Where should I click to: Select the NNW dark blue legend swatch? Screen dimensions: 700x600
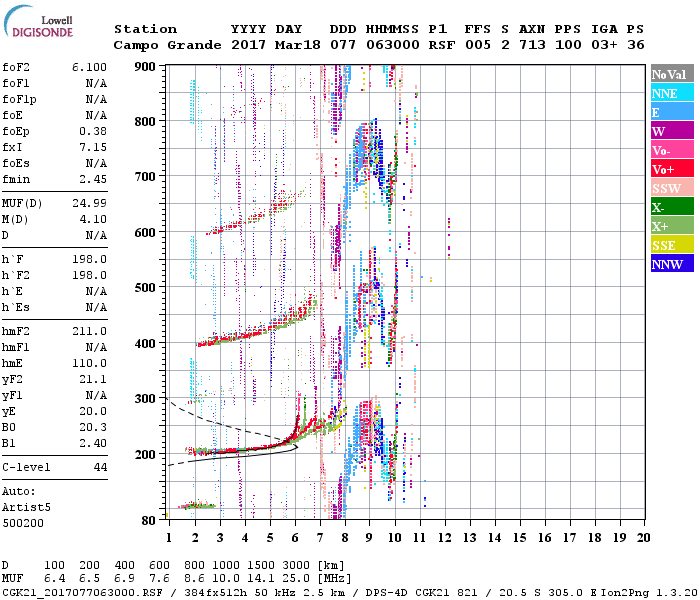(672, 263)
